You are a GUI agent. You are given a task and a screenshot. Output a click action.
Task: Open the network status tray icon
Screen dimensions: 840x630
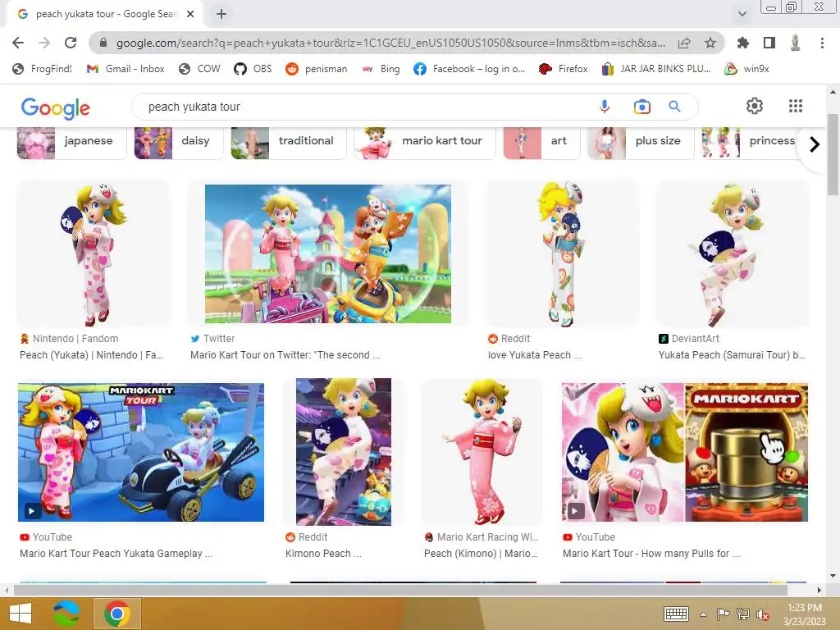(743, 614)
